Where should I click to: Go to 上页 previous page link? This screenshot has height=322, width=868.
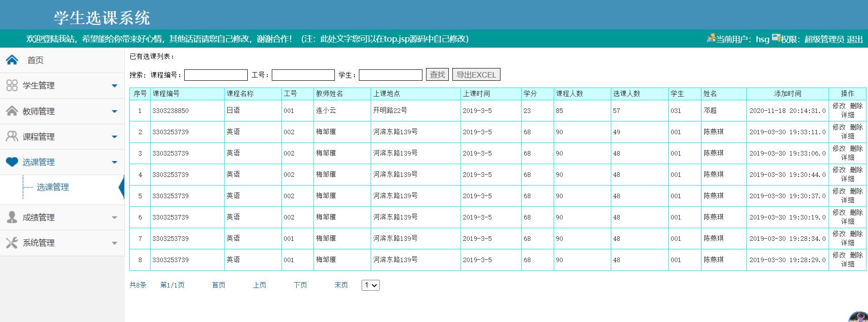[x=260, y=285]
